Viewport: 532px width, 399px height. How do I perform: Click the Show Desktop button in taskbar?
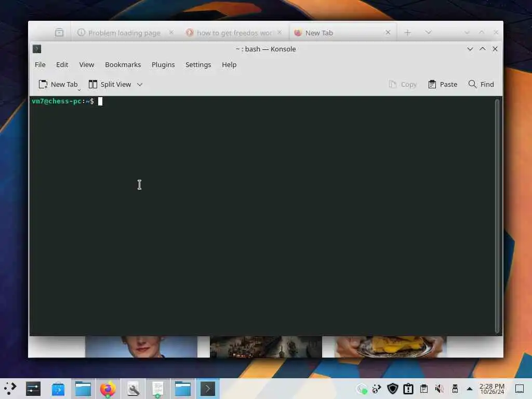520,389
